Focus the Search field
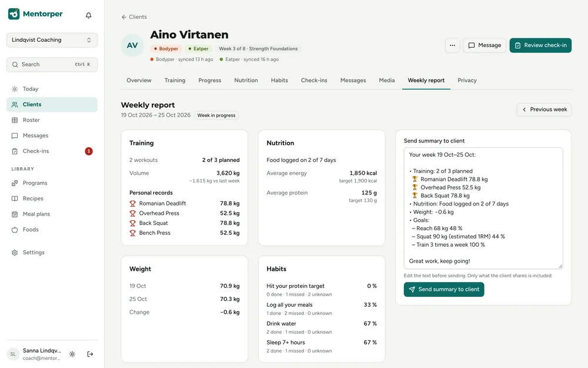The width and height of the screenshot is (588, 368). click(52, 65)
